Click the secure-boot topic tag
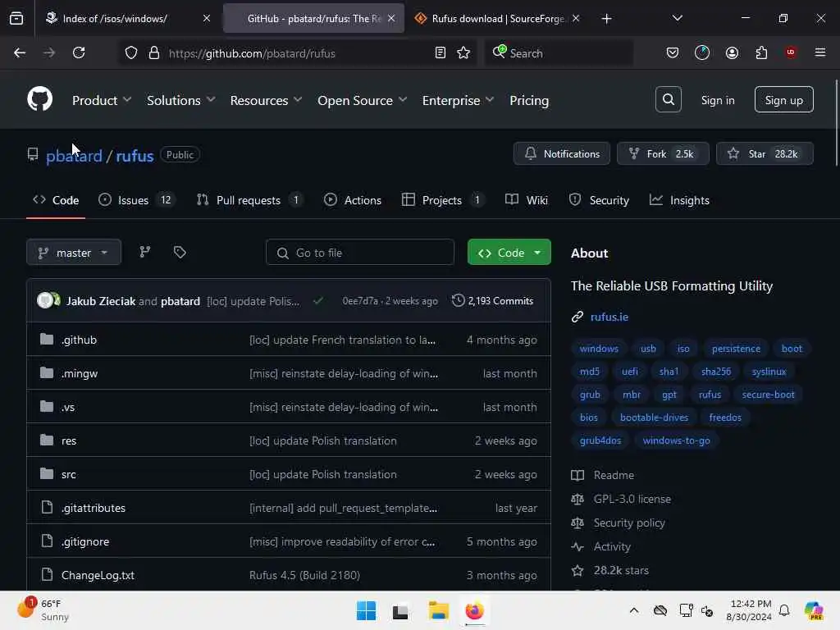The width and height of the screenshot is (840, 630). pyautogui.click(x=768, y=395)
